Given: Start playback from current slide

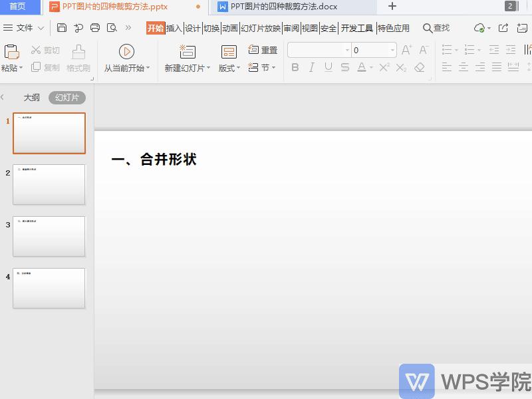Looking at the screenshot, I should pyautogui.click(x=126, y=52).
